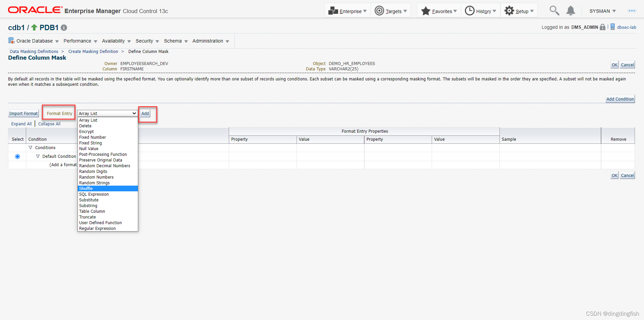Open the Setup gear menu

[x=509, y=11]
